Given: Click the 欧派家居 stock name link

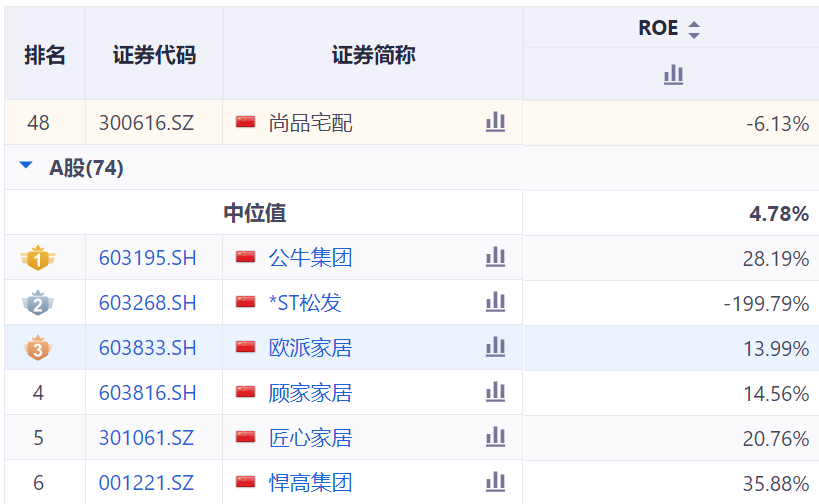Looking at the screenshot, I should (310, 348).
